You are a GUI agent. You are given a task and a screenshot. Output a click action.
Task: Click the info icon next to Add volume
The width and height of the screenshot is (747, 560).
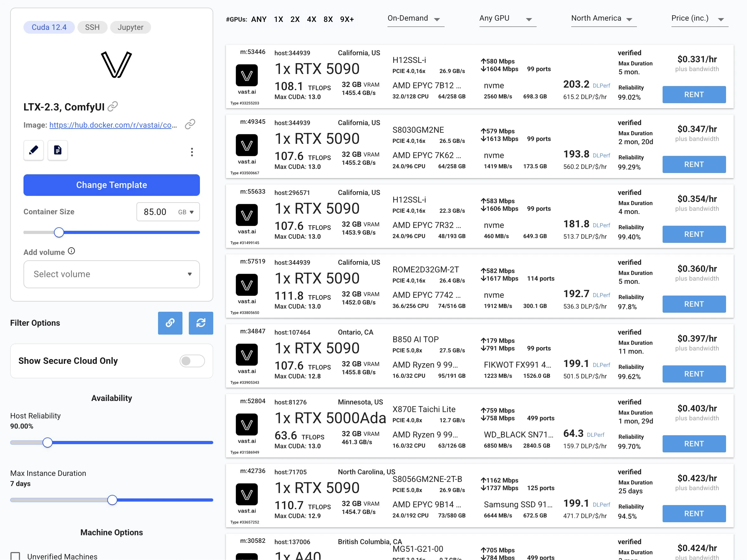point(72,250)
